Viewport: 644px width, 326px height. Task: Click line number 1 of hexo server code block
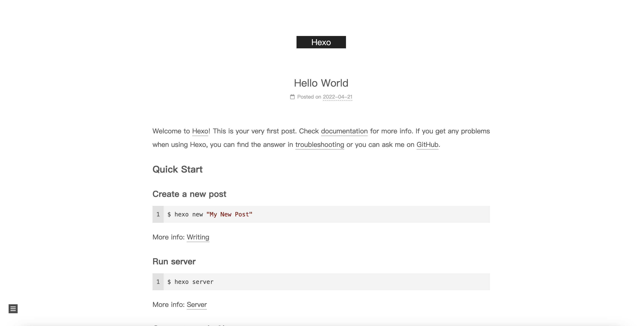(x=158, y=282)
